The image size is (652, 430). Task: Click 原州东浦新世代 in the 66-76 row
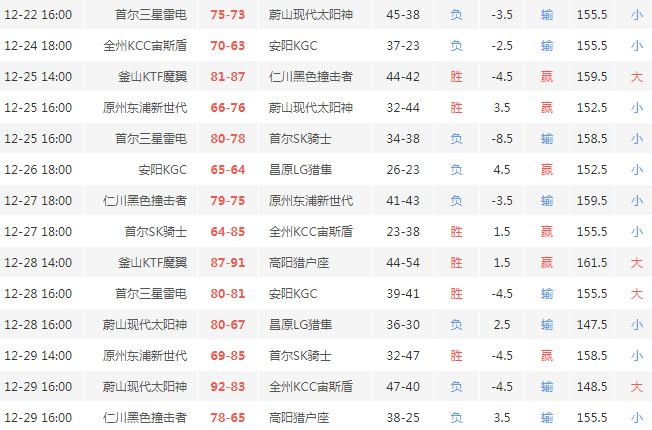(145, 108)
